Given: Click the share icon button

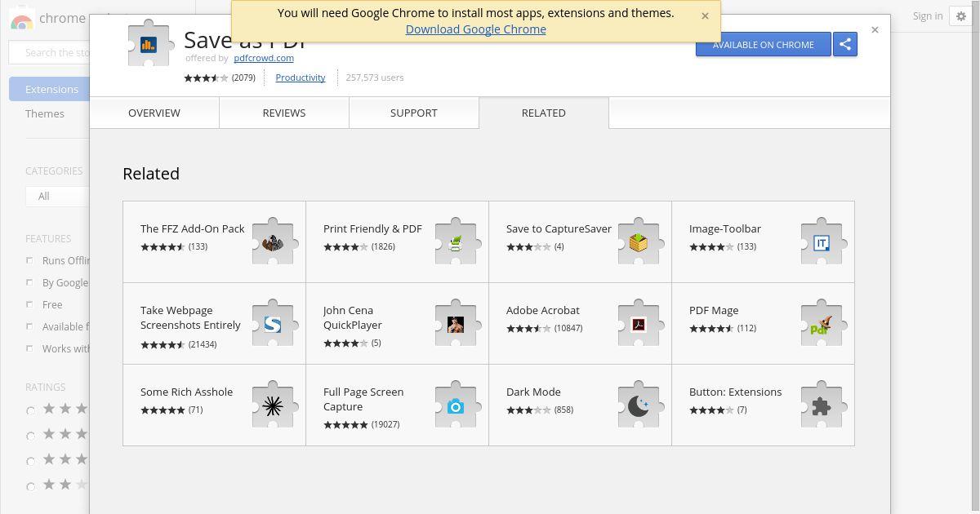Looking at the screenshot, I should (x=845, y=44).
